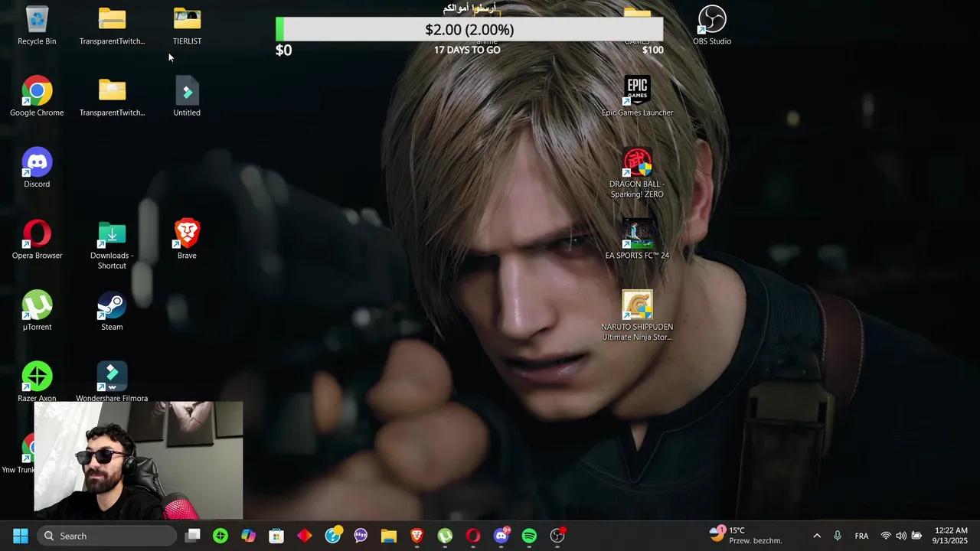Change the FRA input language
The height and width of the screenshot is (551, 980).
[x=861, y=536]
